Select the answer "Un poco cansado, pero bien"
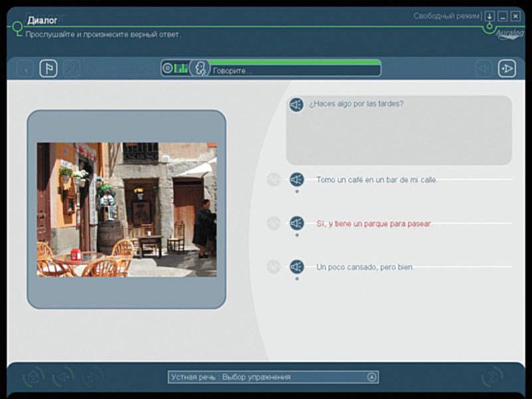 coord(365,267)
